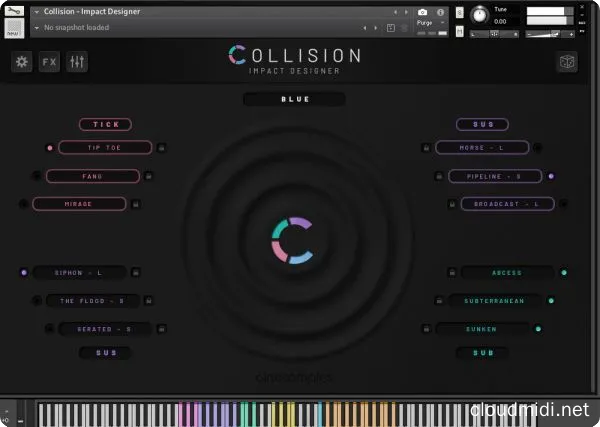600x427 pixels.
Task: Click the TICK category button
Action: click(x=106, y=124)
